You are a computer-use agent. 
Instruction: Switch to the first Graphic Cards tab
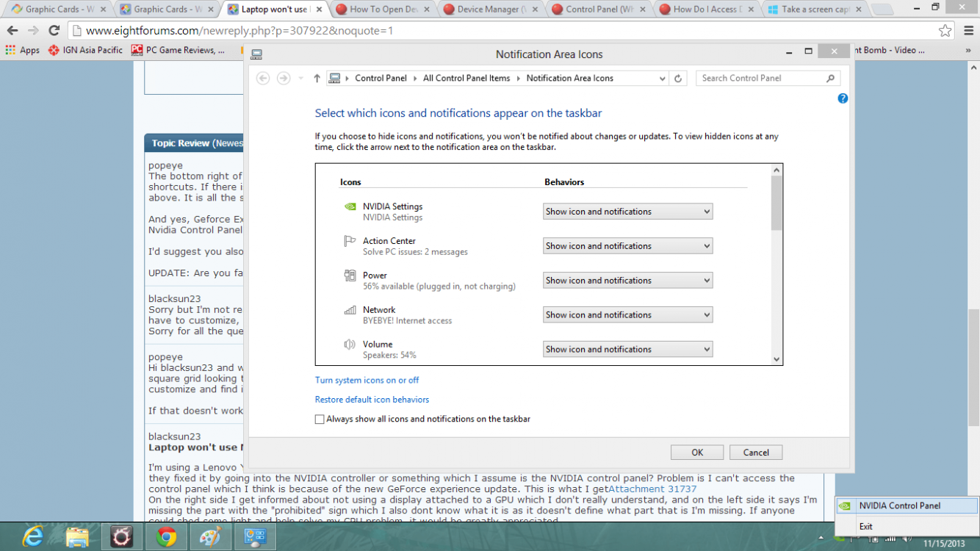tap(59, 10)
